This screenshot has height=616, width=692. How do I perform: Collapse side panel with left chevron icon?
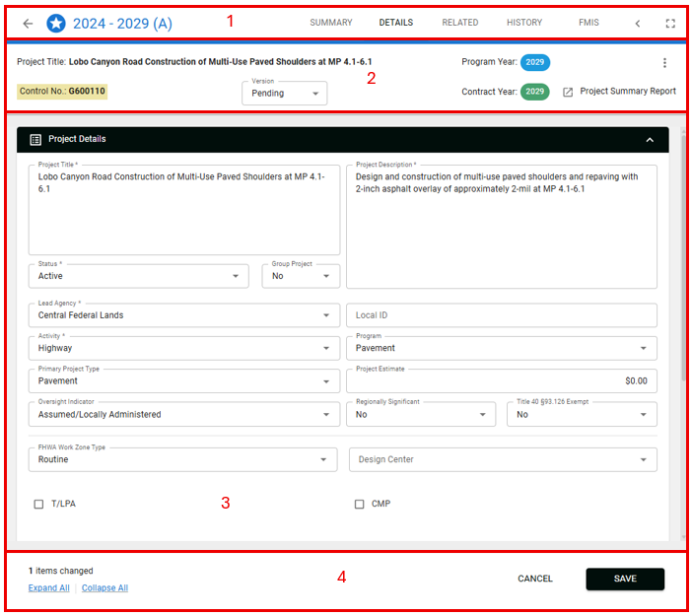coord(637,24)
